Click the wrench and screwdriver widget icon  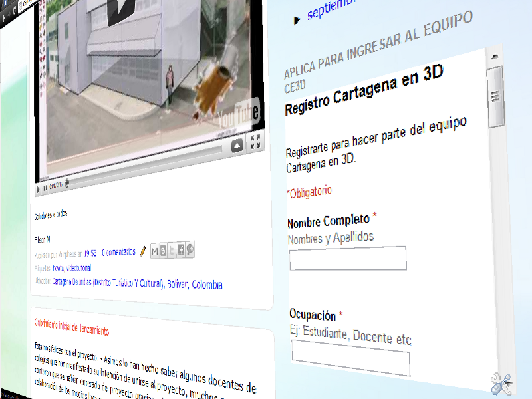(x=501, y=384)
